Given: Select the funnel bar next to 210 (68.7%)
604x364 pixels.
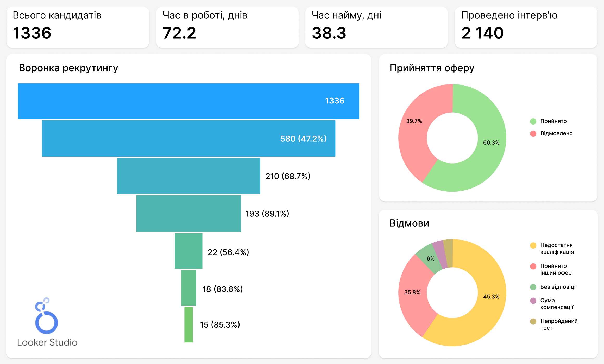Looking at the screenshot, I should (x=188, y=176).
